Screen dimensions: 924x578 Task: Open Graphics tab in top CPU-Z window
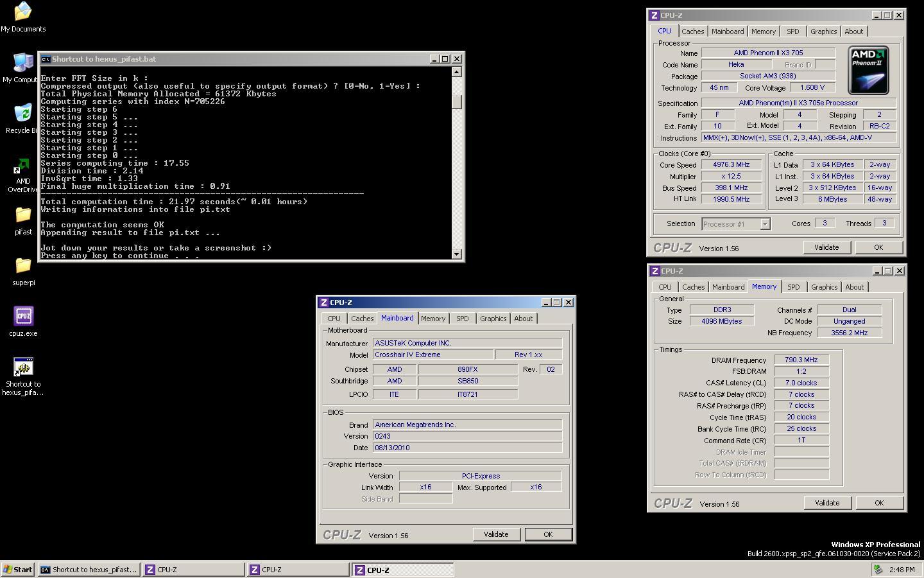click(x=823, y=31)
